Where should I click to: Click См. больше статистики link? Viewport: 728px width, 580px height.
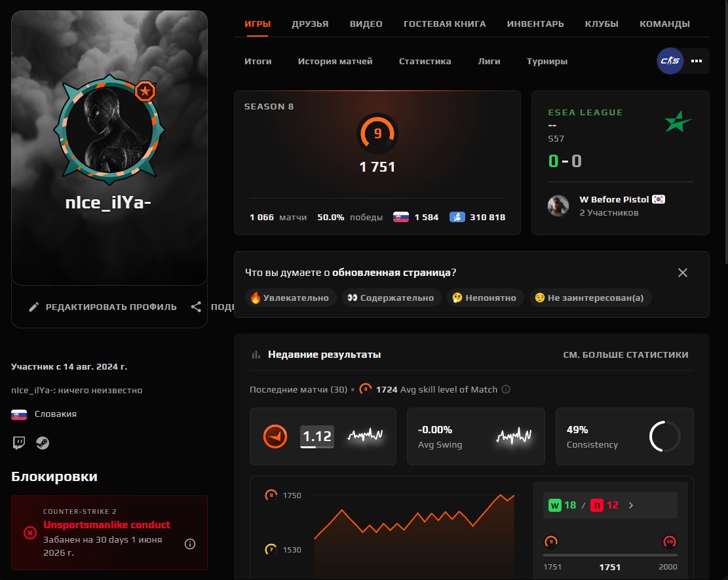pyautogui.click(x=626, y=355)
